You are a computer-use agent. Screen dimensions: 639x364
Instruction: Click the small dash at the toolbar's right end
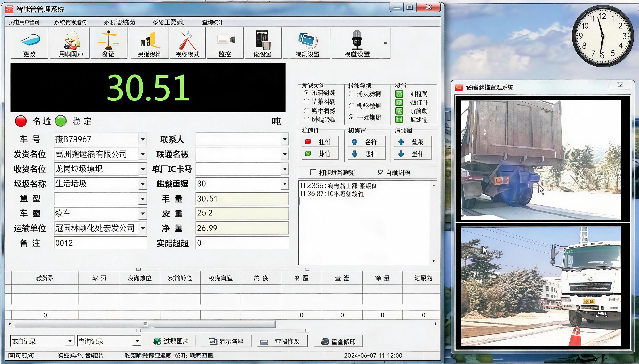[385, 43]
